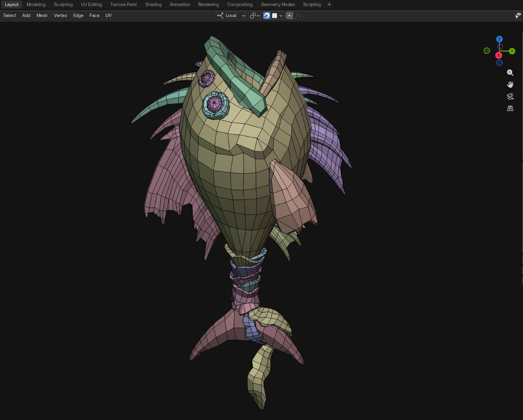
Task: Click the blue Z axis gizmo ball
Action: coord(499,39)
